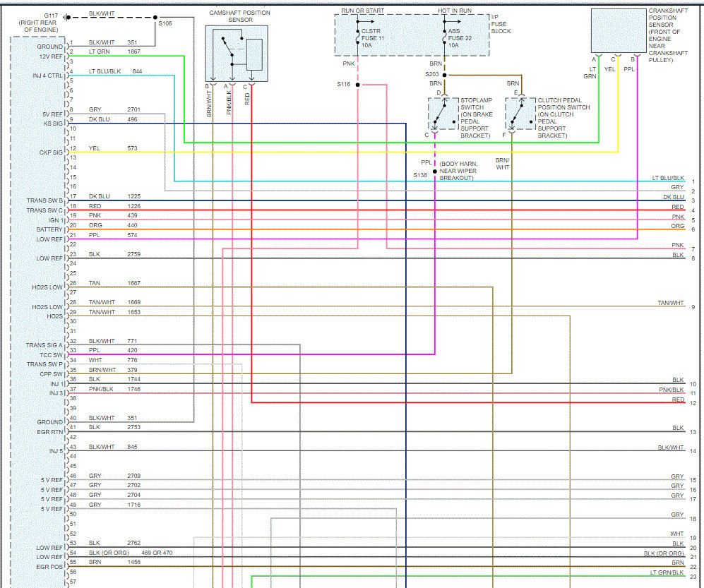Click the 'TAN/WHT' label at right edge
Image resolution: width=704 pixels, height=588 pixels.
[x=671, y=303]
